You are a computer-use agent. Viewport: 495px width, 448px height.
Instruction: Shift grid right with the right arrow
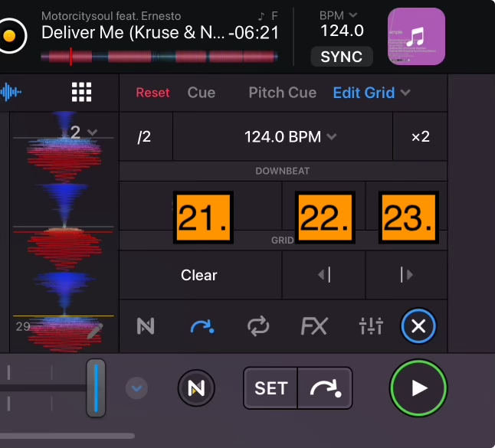point(407,275)
